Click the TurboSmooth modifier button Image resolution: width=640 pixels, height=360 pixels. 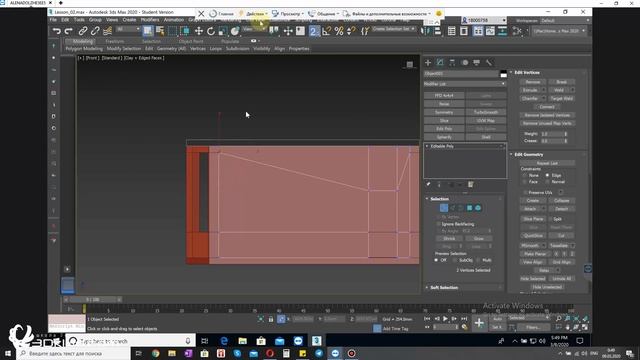[x=486, y=112]
